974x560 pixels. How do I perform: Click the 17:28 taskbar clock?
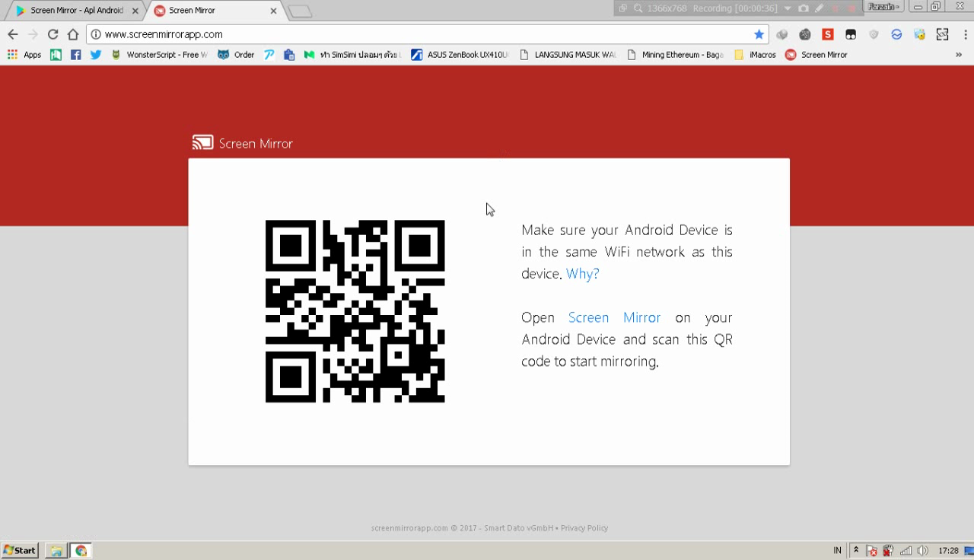click(948, 551)
